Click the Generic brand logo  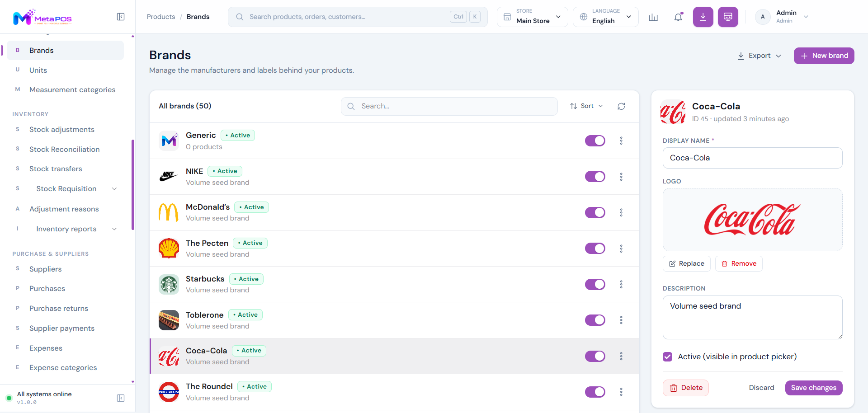click(169, 141)
